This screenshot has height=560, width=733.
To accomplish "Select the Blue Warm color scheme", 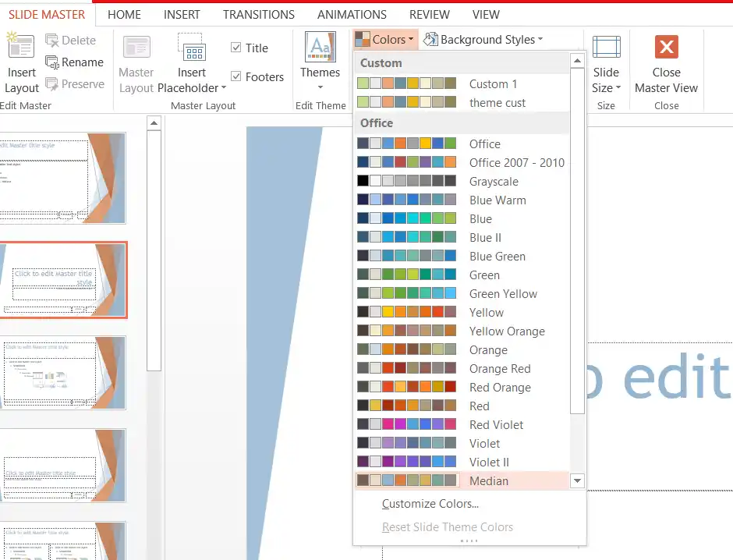I will 462,200.
